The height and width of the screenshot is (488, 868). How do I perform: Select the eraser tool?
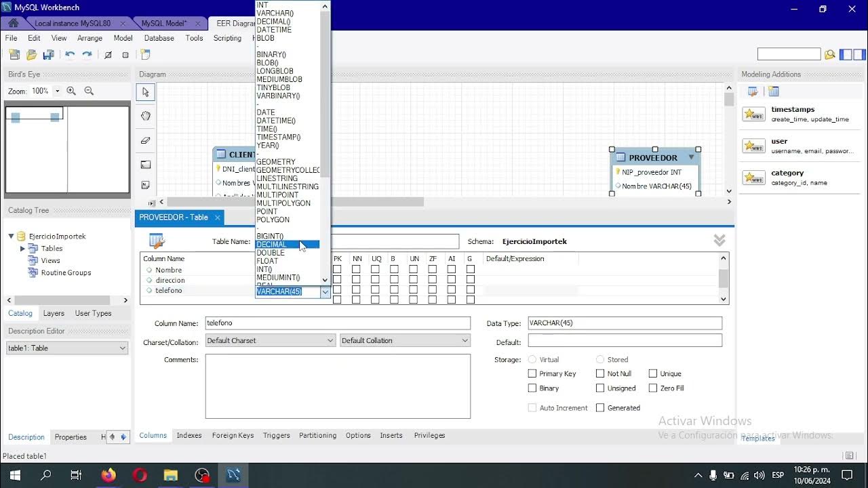[x=145, y=140]
